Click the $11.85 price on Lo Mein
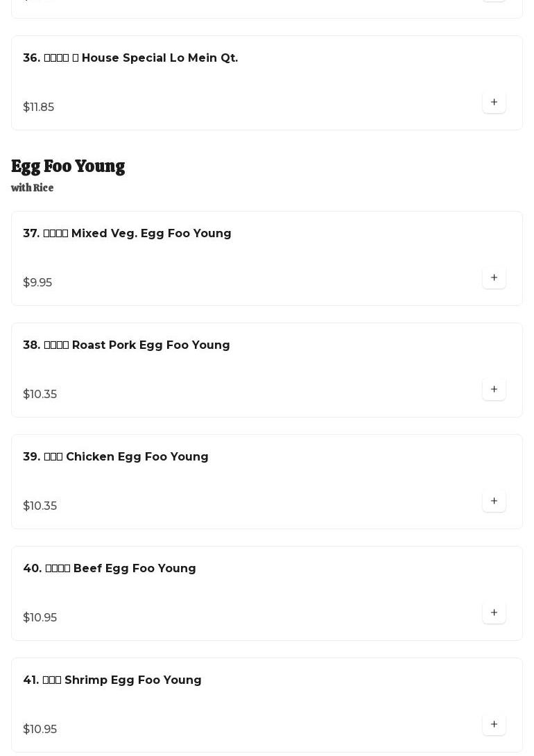534x756 pixels. [x=38, y=107]
